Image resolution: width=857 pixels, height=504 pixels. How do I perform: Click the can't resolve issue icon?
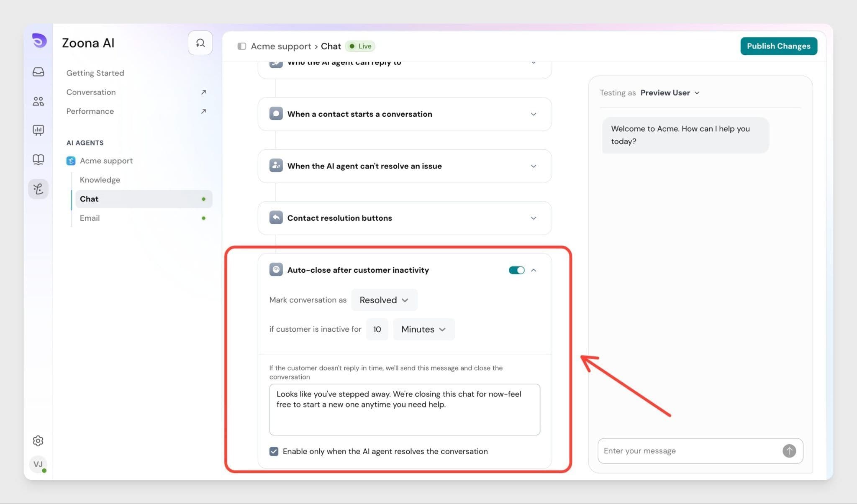[276, 166]
